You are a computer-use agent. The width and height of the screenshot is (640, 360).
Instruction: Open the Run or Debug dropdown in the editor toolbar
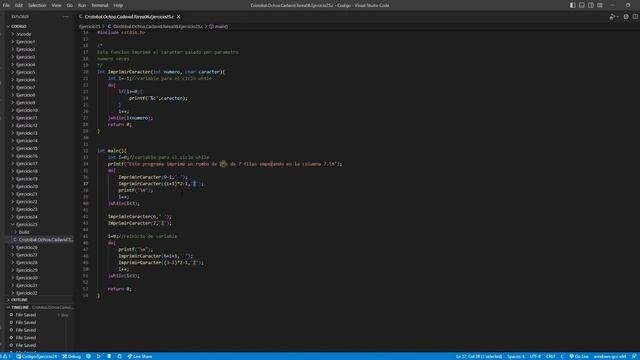[618, 17]
